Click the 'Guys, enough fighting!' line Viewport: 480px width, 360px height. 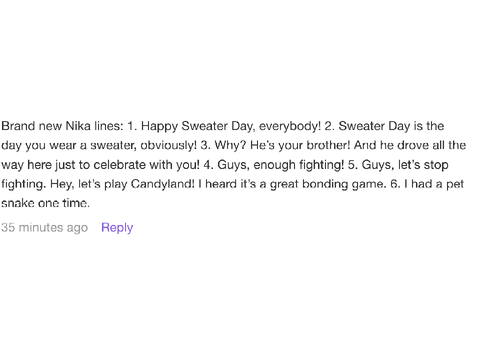tap(281, 165)
